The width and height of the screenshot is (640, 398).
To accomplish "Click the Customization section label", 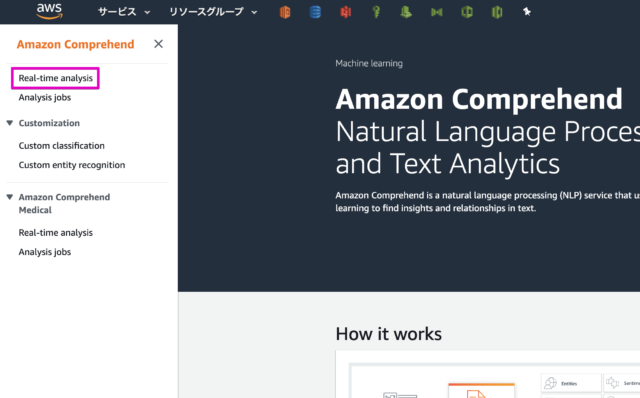I will [49, 123].
